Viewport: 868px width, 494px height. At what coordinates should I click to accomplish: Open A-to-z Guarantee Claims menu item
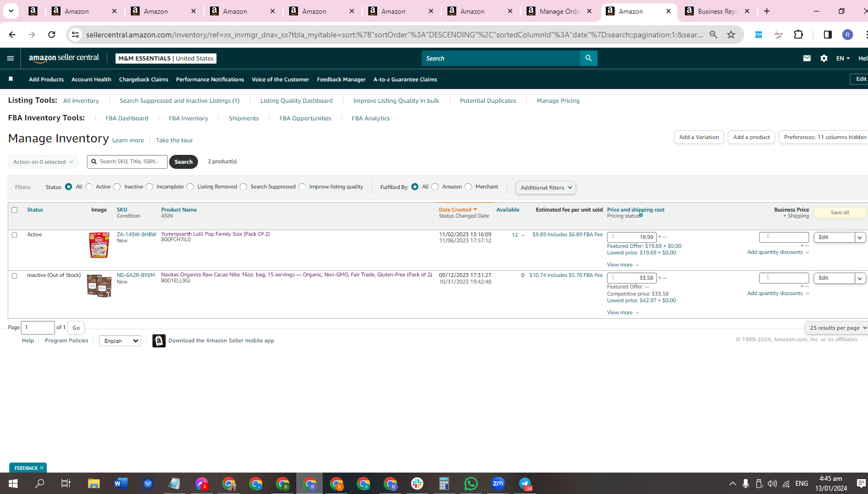click(x=405, y=79)
